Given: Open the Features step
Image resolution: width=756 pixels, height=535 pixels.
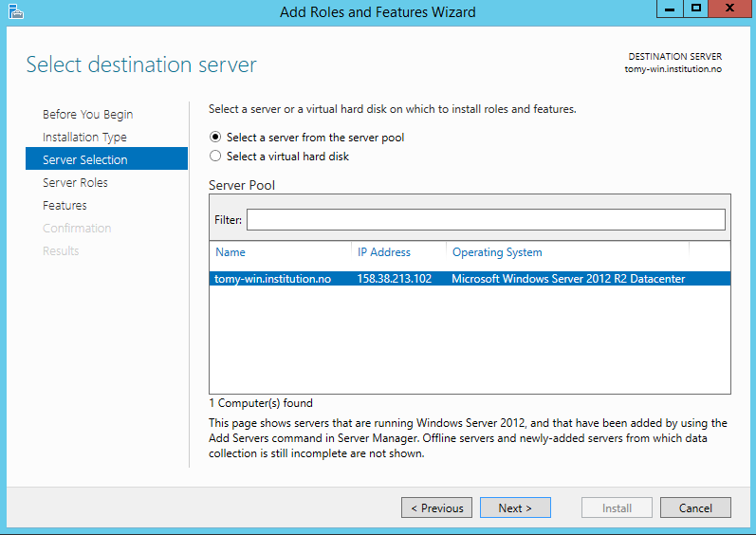Looking at the screenshot, I should tap(65, 205).
